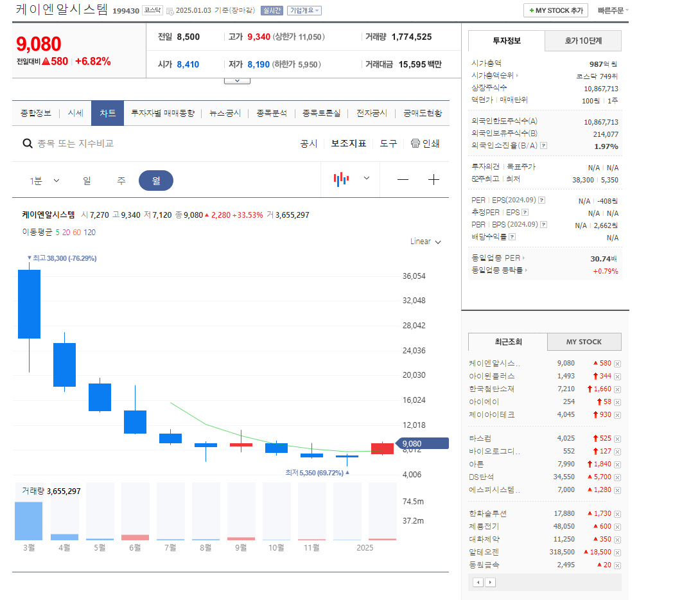Open the MY STOCK tab in sidebar
Image resolution: width=700 pixels, height=600 pixels.
click(x=584, y=342)
